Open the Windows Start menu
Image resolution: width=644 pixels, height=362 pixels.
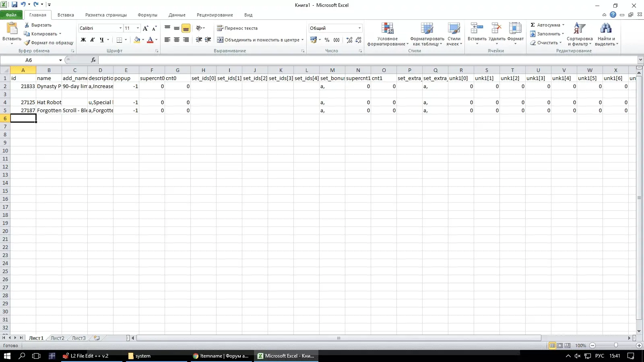[x=7, y=356]
